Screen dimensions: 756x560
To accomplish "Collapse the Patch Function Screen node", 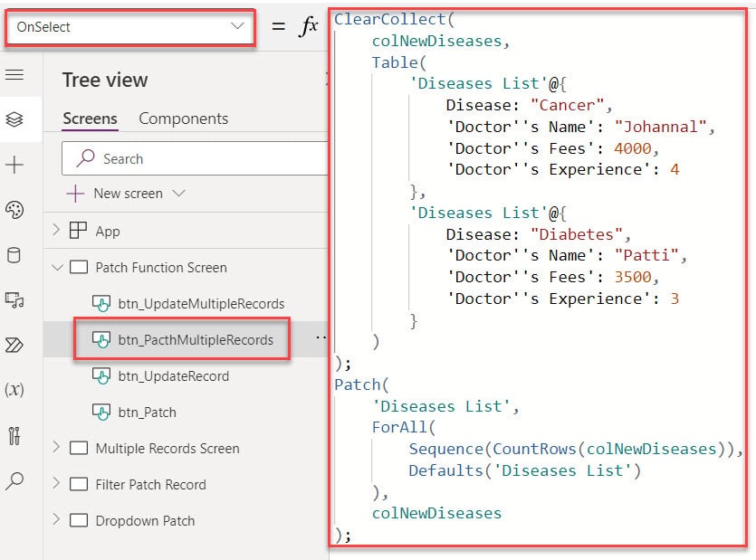I will pyautogui.click(x=57, y=267).
